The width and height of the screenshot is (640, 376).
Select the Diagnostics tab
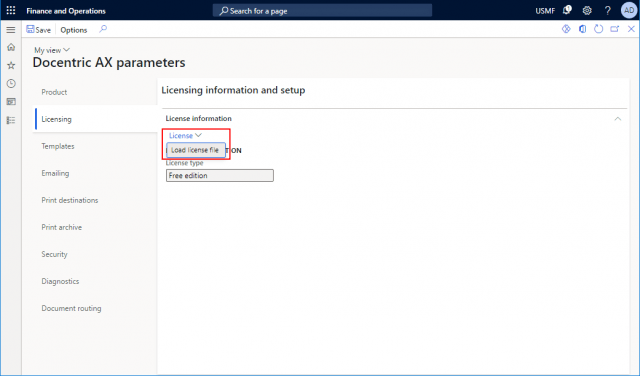60,281
